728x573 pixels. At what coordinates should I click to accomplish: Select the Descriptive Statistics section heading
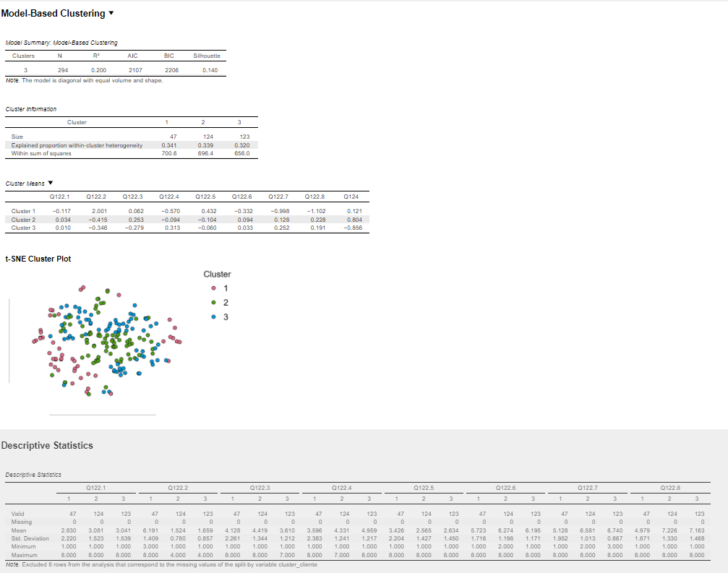47,445
